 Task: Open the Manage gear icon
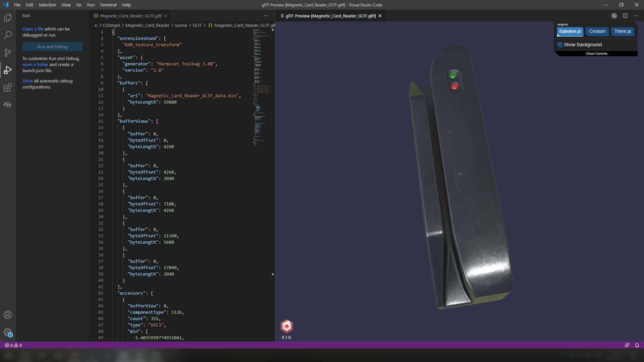tap(7, 332)
